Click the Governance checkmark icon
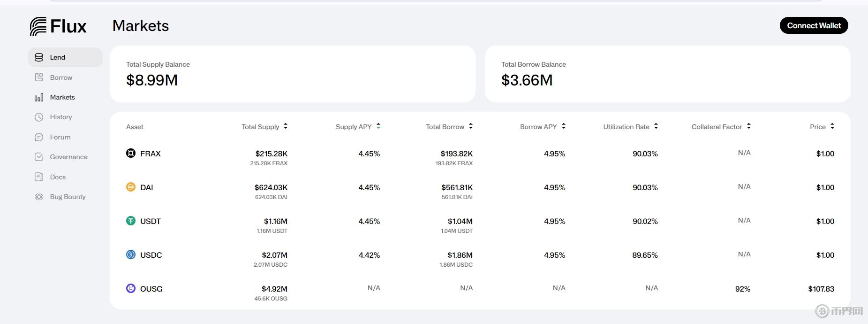868x324 pixels. (x=39, y=157)
